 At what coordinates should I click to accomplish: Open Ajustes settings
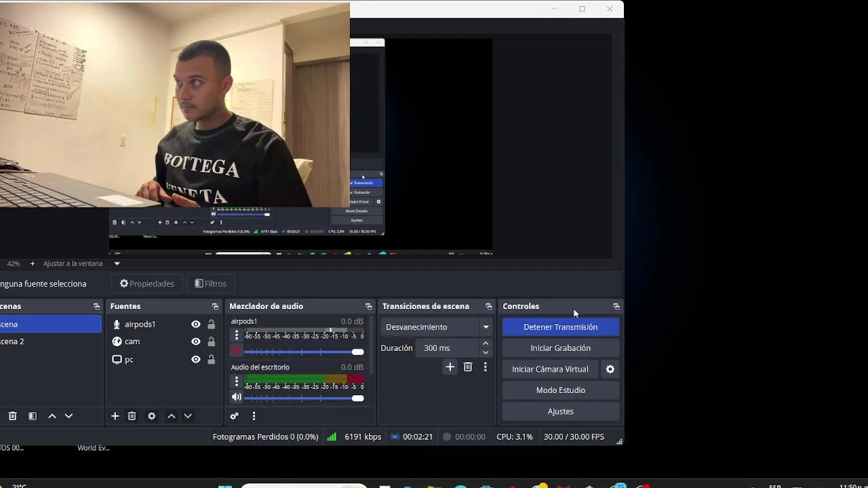[x=560, y=411]
